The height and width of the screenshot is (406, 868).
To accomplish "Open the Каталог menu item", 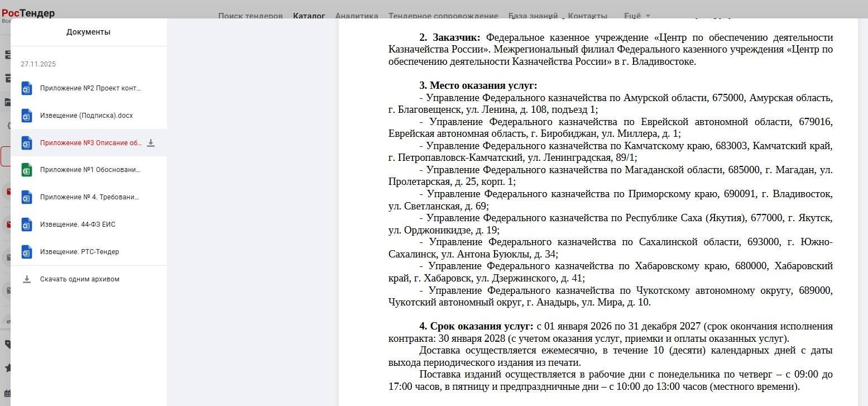I will tap(309, 16).
